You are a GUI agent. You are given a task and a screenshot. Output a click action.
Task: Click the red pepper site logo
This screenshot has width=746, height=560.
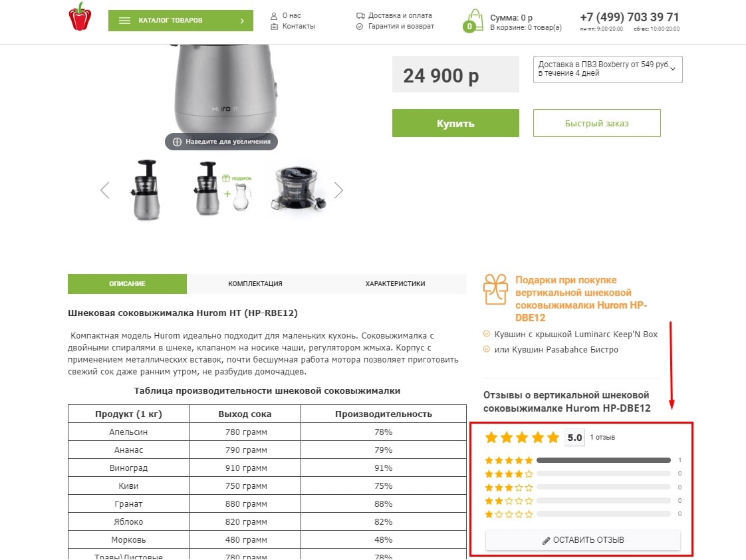click(80, 17)
